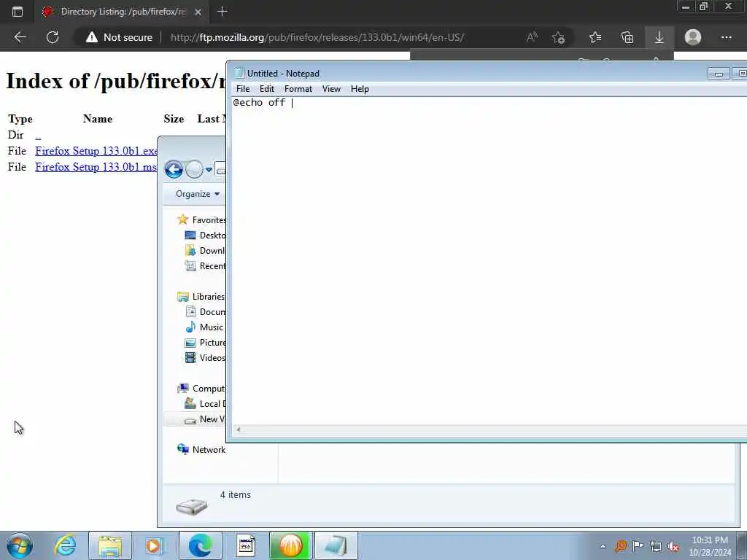Select Local Disk in Explorer tree
747x560 pixels.
(205, 404)
